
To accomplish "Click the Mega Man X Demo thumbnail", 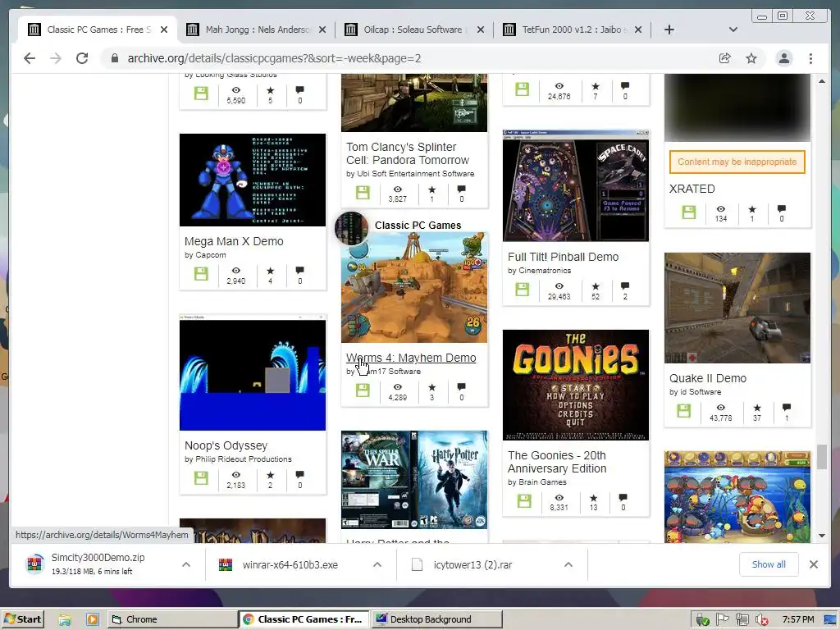I will pyautogui.click(x=253, y=180).
